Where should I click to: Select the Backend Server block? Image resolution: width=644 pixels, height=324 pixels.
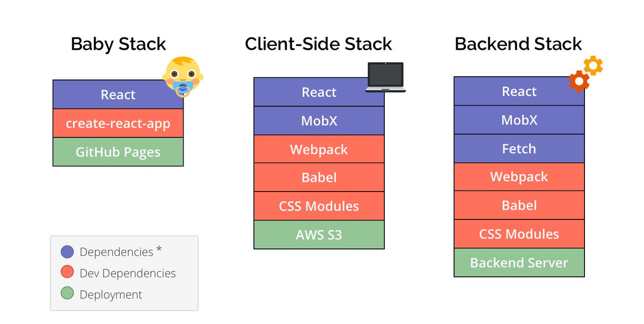pyautogui.click(x=519, y=262)
